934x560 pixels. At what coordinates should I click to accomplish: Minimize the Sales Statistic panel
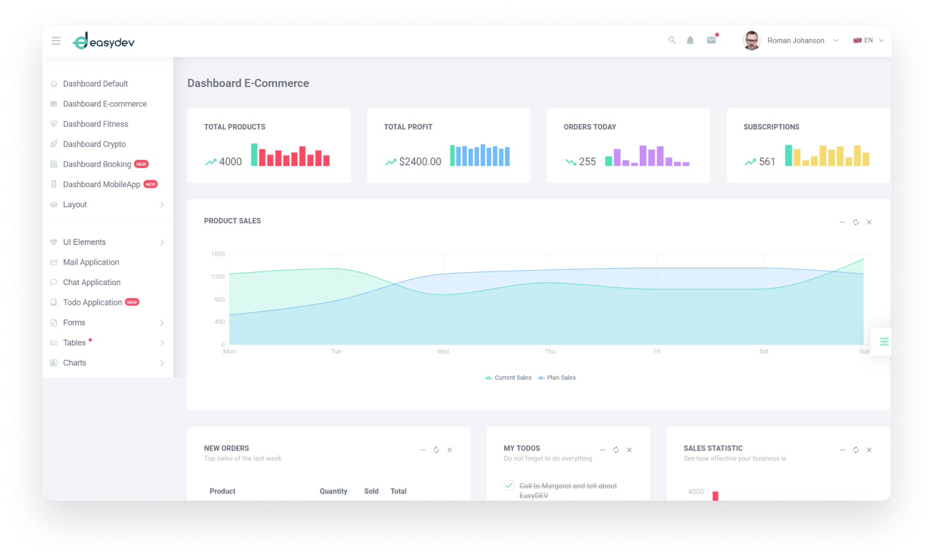(x=842, y=450)
